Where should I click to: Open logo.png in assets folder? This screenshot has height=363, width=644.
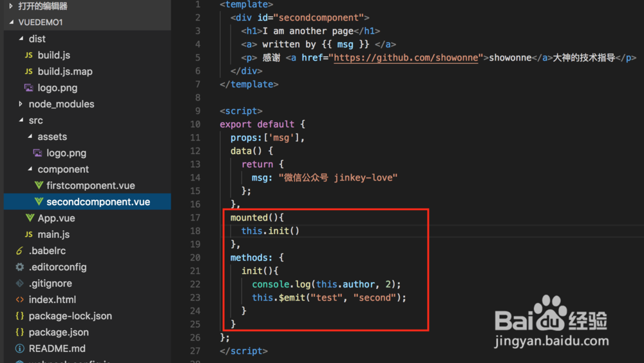(66, 153)
